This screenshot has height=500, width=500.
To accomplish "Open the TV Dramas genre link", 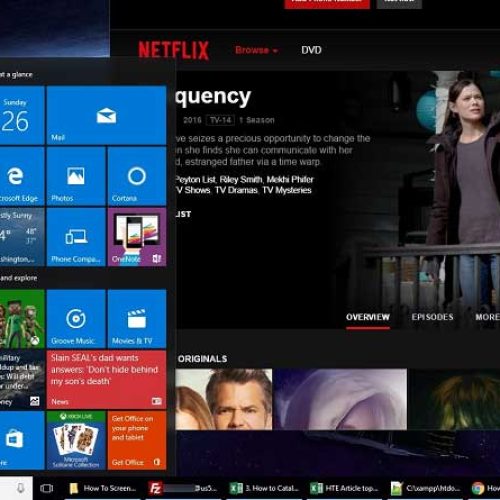I will 236,190.
